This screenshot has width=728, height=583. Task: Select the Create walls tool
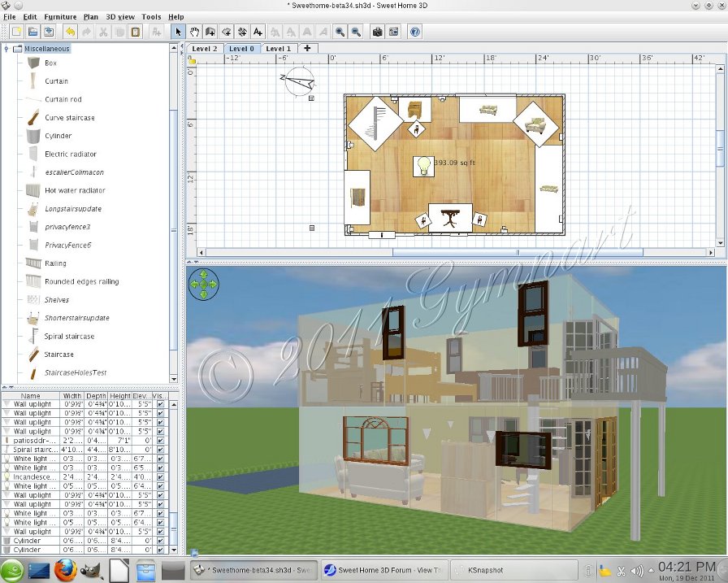pyautogui.click(x=210, y=32)
